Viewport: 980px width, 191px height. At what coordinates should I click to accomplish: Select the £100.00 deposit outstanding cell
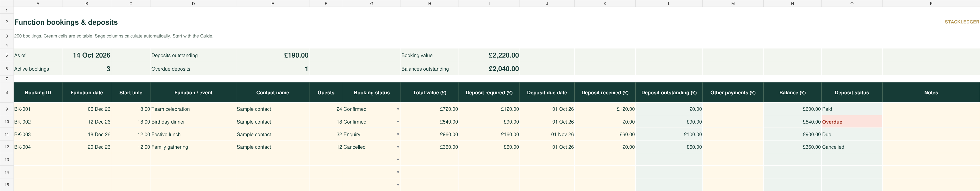tap(669, 134)
